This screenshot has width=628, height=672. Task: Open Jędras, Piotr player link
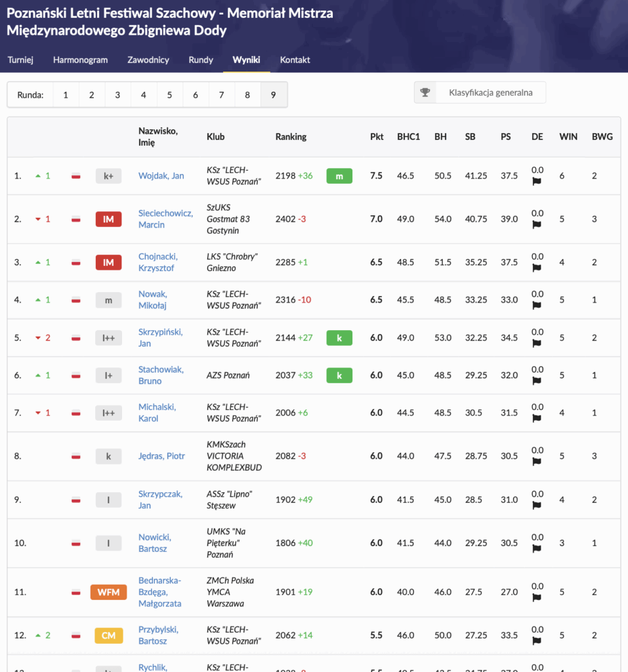pyautogui.click(x=161, y=456)
